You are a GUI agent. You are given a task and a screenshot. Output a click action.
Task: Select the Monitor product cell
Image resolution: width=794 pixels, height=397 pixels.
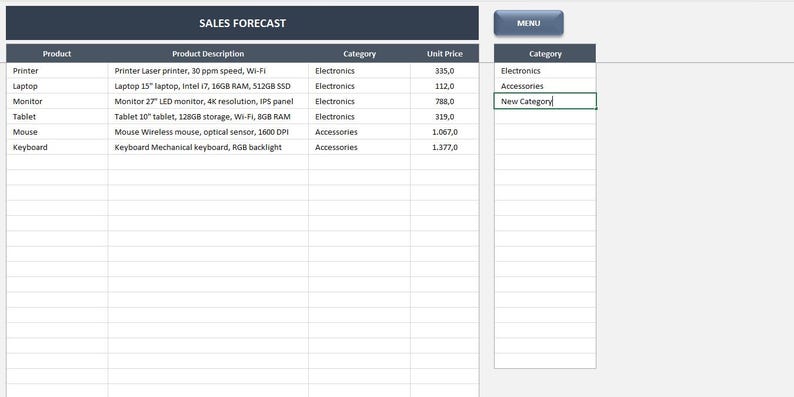coord(57,101)
